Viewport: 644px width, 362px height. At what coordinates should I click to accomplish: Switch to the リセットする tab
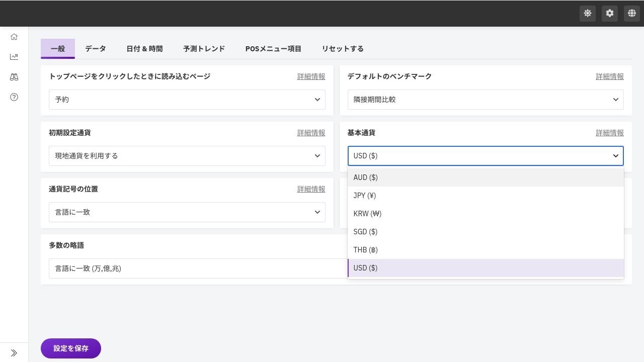[x=343, y=49]
